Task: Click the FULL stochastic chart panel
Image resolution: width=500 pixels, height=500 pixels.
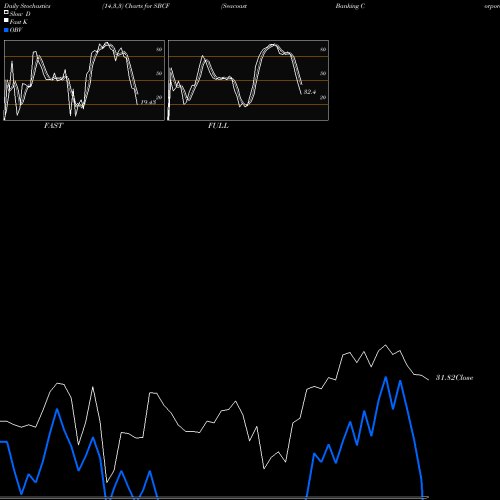Action: pos(248,80)
